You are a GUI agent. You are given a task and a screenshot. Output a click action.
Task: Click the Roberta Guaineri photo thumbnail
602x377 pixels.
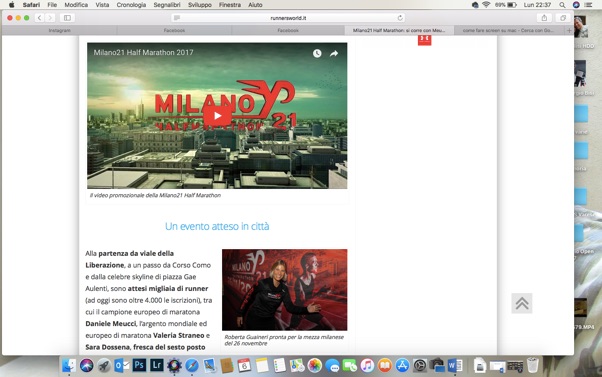pos(284,290)
